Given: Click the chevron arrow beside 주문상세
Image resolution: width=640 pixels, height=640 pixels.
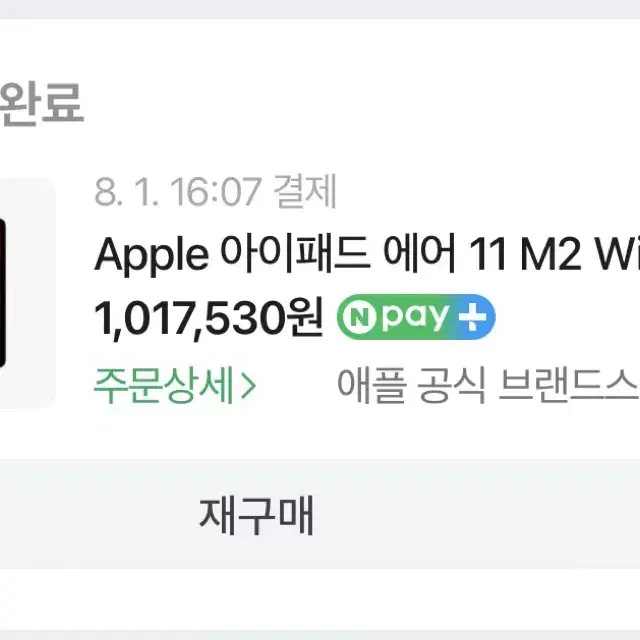Looking at the screenshot, I should 248,385.
